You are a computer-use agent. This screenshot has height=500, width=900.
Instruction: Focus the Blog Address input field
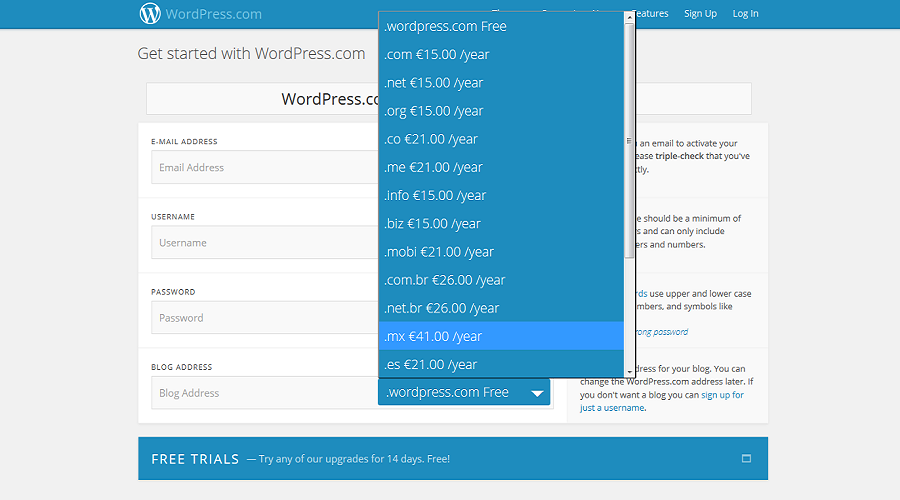coord(265,393)
